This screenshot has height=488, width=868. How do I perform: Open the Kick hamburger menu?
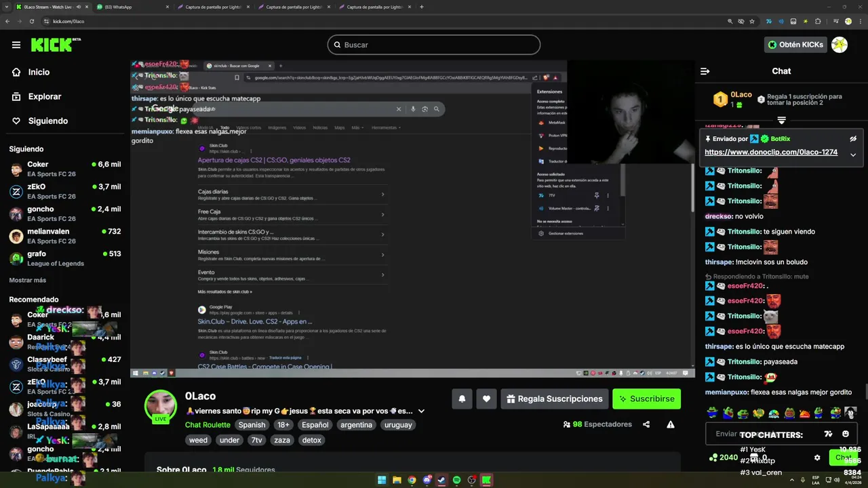point(16,45)
